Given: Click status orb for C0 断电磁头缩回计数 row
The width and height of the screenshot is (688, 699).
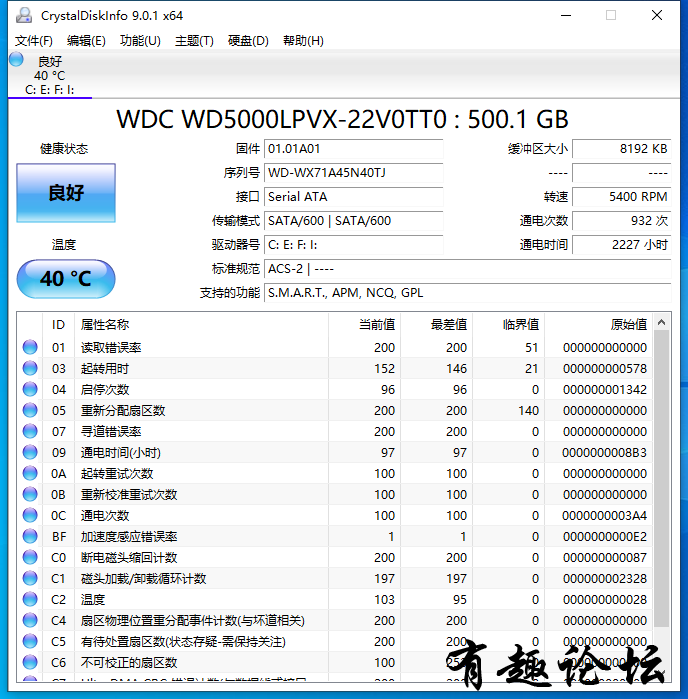Looking at the screenshot, I should (30, 557).
